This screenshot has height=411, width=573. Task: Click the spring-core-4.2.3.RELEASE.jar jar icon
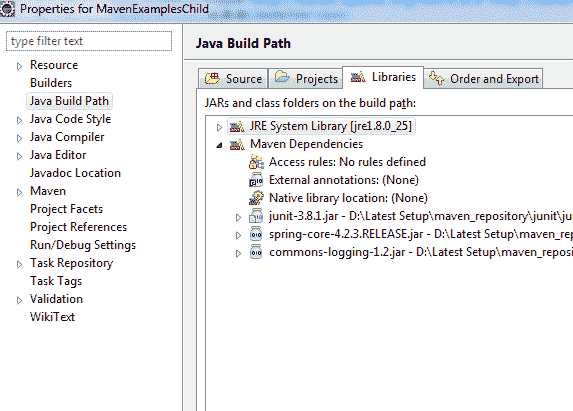point(256,234)
